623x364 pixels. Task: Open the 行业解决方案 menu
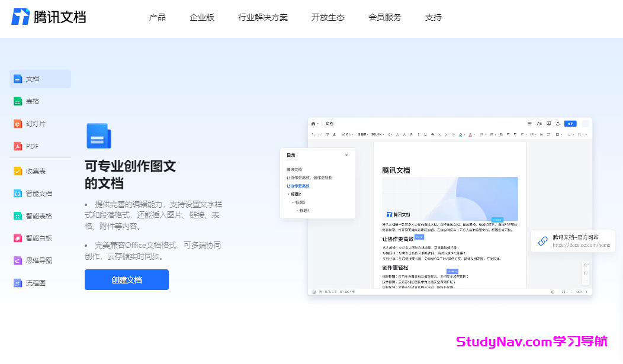tap(262, 17)
